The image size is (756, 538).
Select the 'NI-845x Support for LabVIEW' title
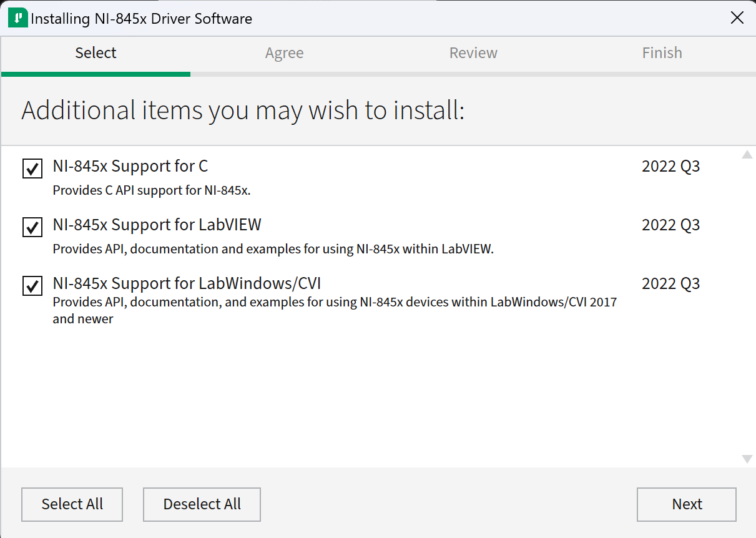click(157, 225)
